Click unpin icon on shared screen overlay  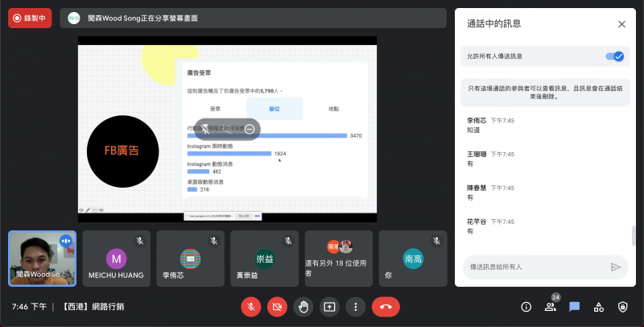(x=206, y=130)
